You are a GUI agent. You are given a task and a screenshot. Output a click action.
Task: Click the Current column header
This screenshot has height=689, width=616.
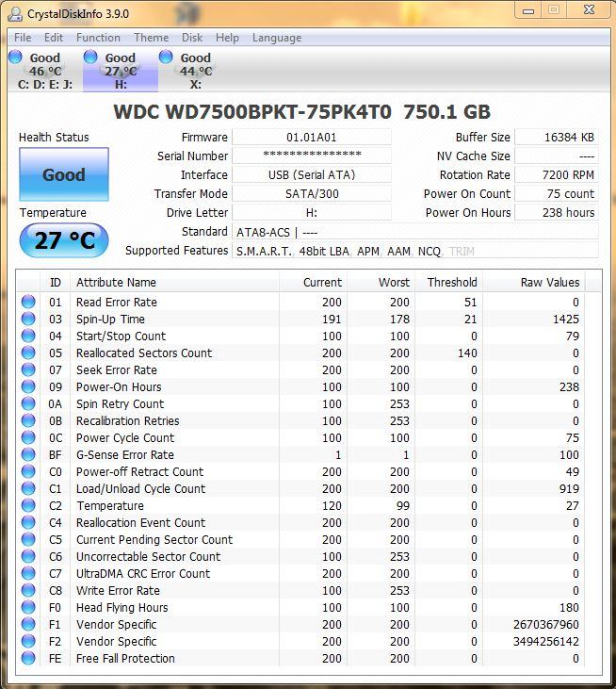click(x=313, y=282)
